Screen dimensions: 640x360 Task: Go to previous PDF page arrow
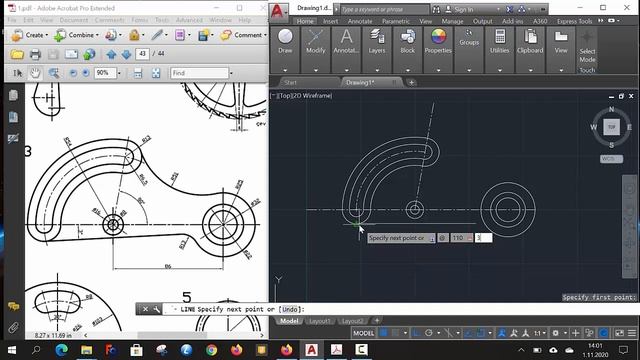[x=111, y=54]
